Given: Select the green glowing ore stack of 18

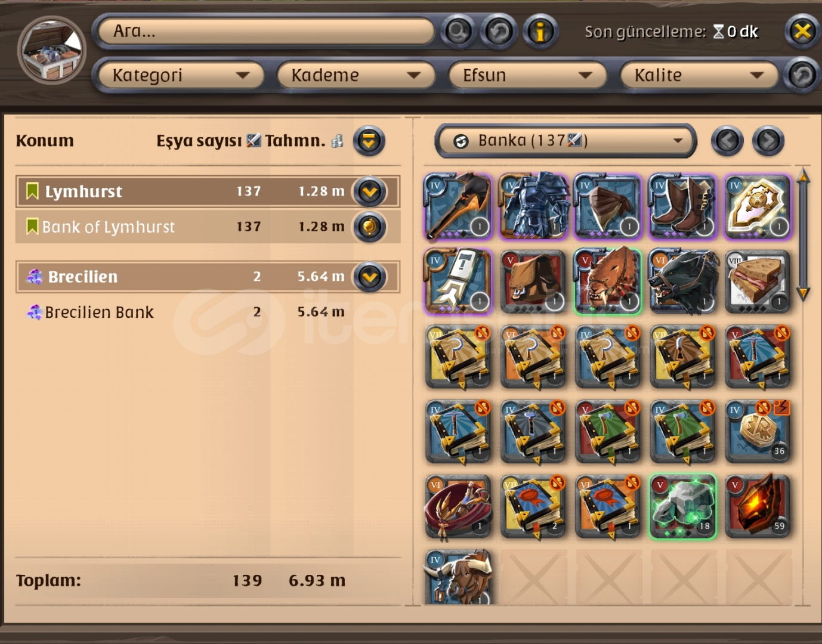Looking at the screenshot, I should (x=682, y=506).
